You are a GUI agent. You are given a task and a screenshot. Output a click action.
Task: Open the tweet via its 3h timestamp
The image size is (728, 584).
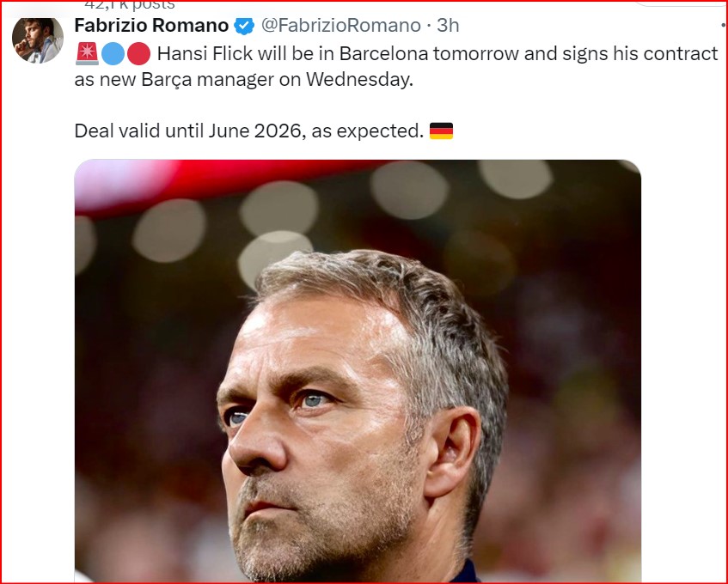448,25
